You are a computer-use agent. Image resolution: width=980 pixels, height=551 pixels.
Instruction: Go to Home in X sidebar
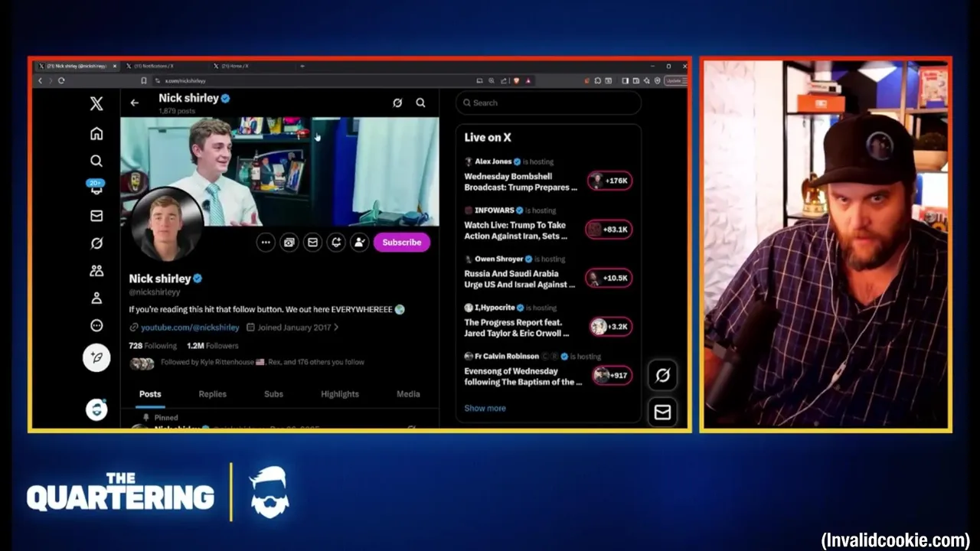click(x=96, y=134)
